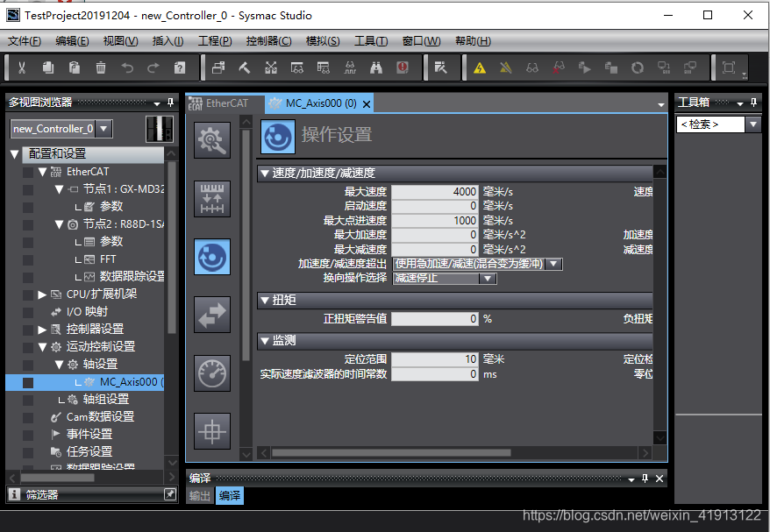Close the 编译 panel

pyautogui.click(x=659, y=478)
